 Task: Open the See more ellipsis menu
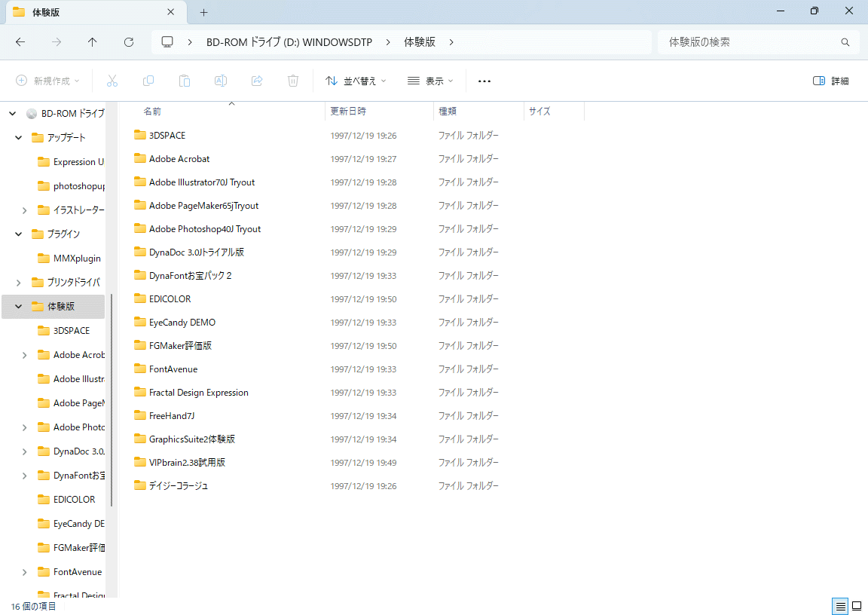point(484,81)
